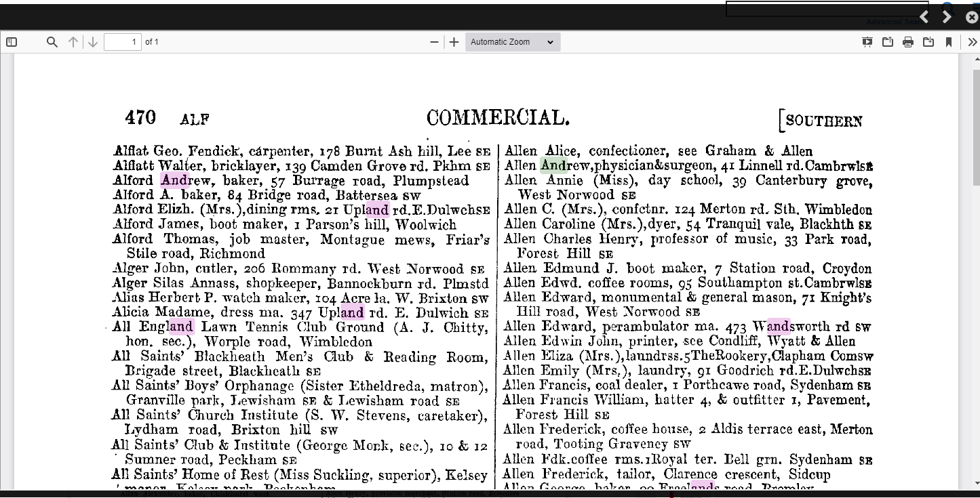
Task: Print the document
Action: 908,42
